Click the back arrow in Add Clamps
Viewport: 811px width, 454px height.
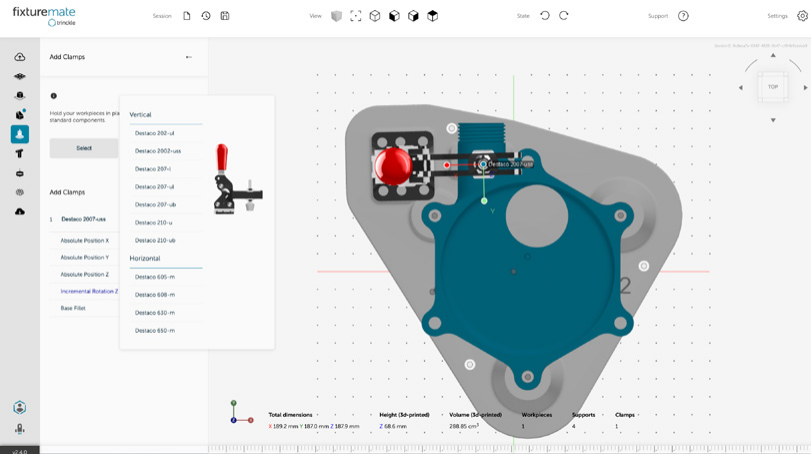pos(189,57)
